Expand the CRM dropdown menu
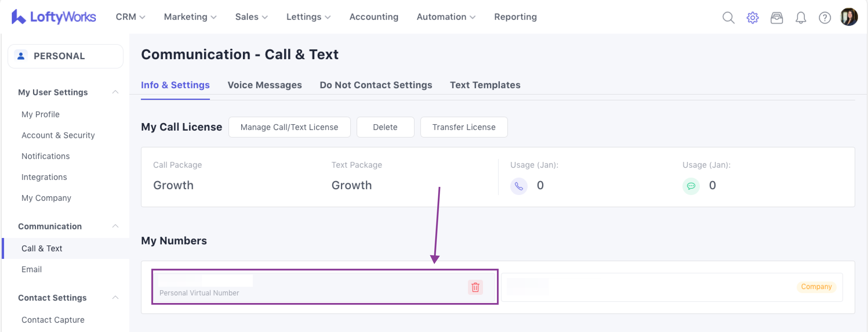Viewport: 868px width, 332px height. pyautogui.click(x=130, y=17)
